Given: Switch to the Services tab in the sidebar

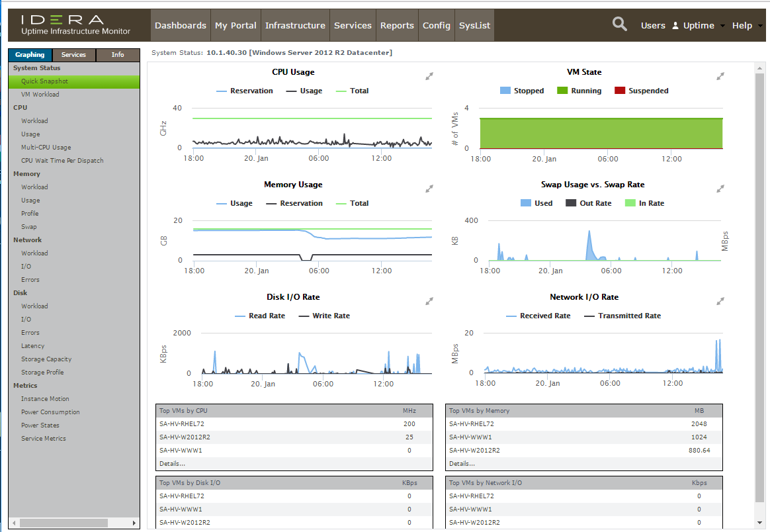Looking at the screenshot, I should click(x=73, y=55).
